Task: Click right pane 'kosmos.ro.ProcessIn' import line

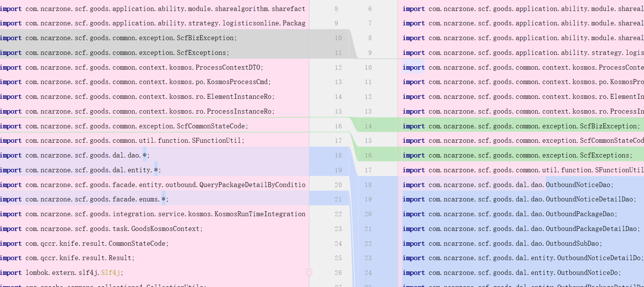Action: point(523,111)
